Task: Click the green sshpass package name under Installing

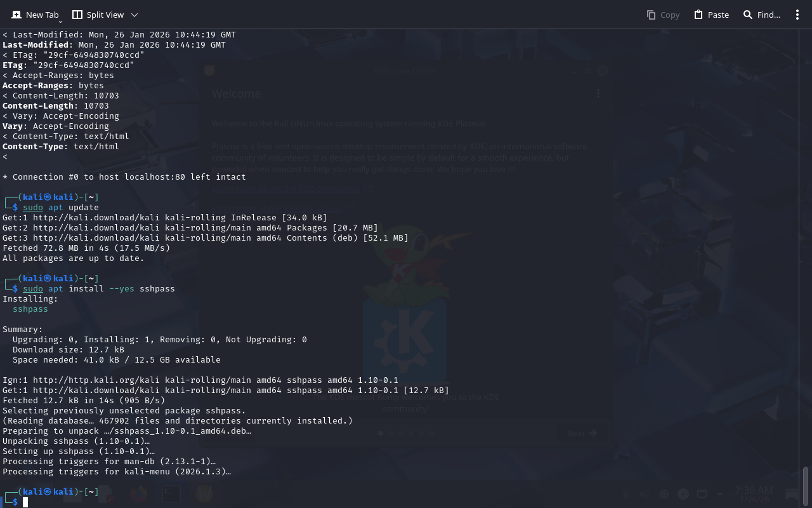Action: pos(30,309)
